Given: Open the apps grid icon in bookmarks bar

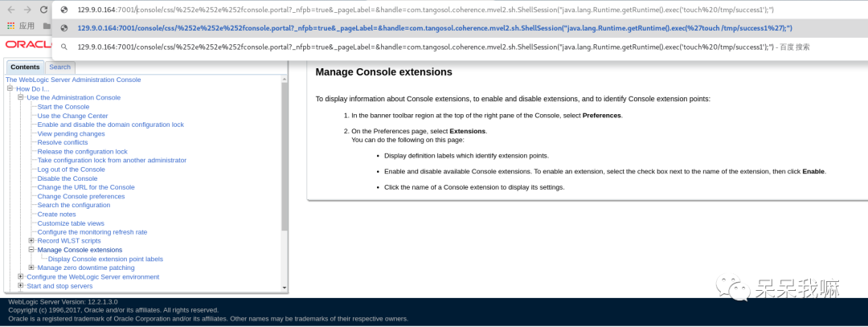Looking at the screenshot, I should (x=11, y=26).
